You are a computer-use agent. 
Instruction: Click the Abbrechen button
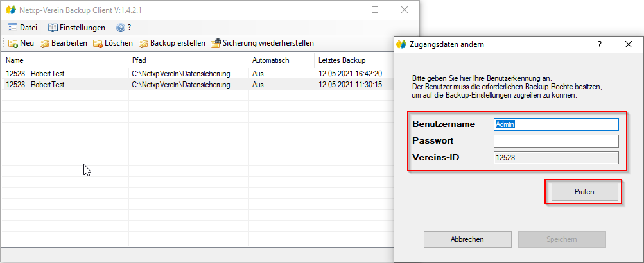[x=467, y=239]
